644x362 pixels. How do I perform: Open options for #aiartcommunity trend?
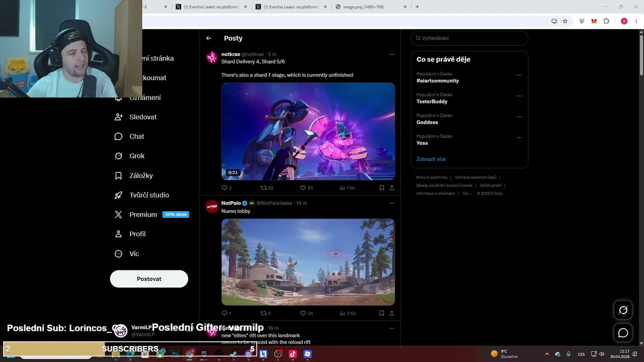[x=519, y=75]
